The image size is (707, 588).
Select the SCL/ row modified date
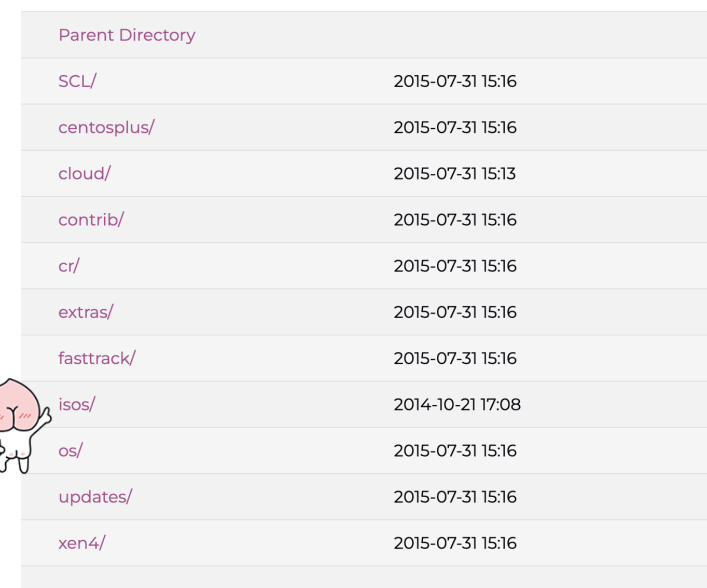(455, 81)
